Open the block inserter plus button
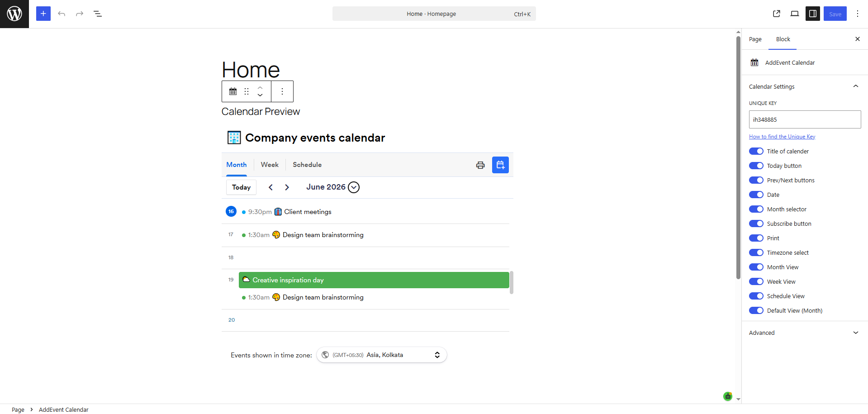The height and width of the screenshot is (414, 868). coord(43,14)
